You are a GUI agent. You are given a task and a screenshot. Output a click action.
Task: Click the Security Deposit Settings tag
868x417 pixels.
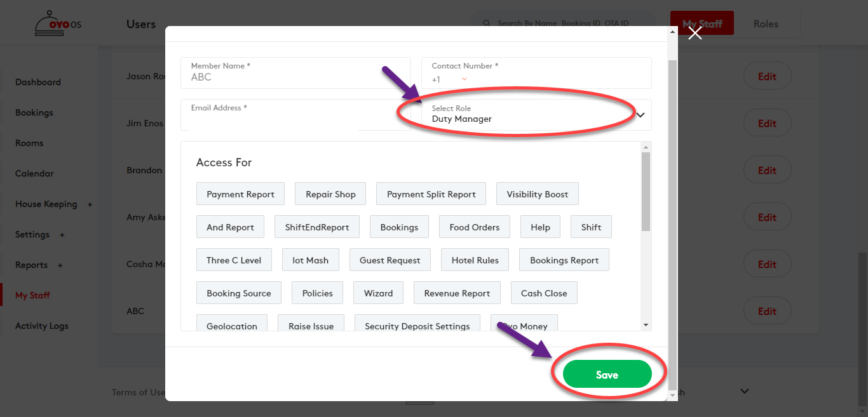pyautogui.click(x=417, y=323)
